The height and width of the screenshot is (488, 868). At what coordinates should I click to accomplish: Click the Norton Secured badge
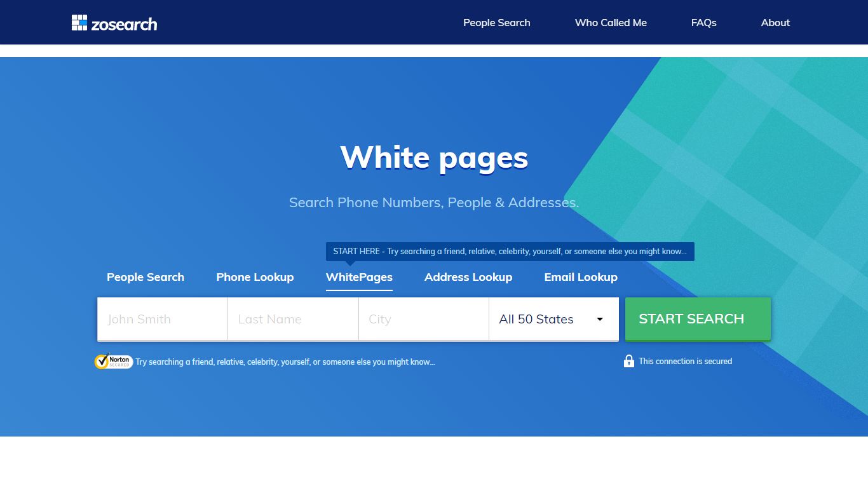tap(113, 362)
